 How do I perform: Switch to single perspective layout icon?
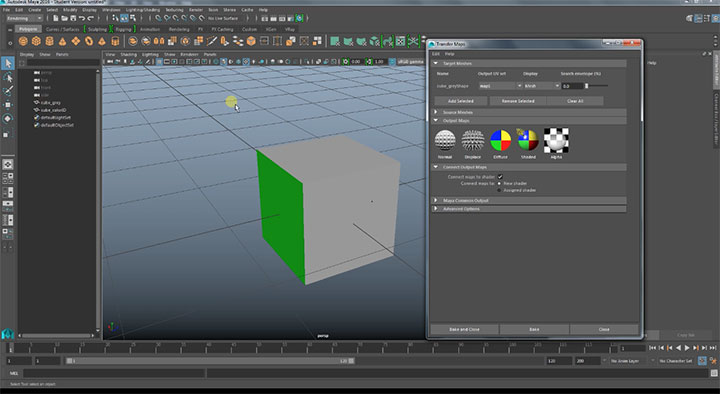pos(8,164)
